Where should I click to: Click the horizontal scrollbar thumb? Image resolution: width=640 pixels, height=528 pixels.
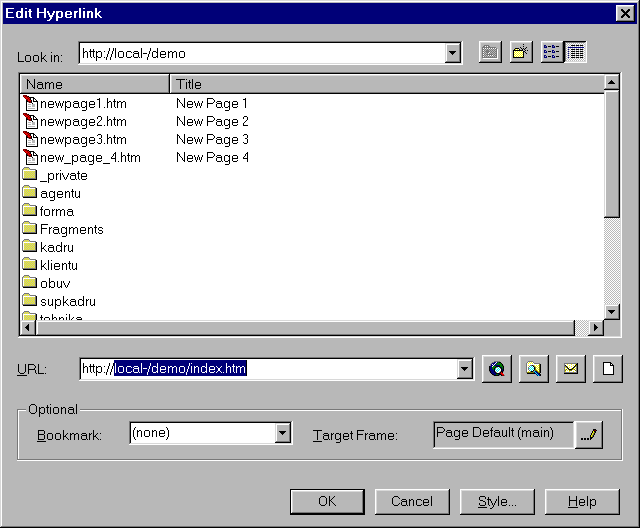coord(305,328)
